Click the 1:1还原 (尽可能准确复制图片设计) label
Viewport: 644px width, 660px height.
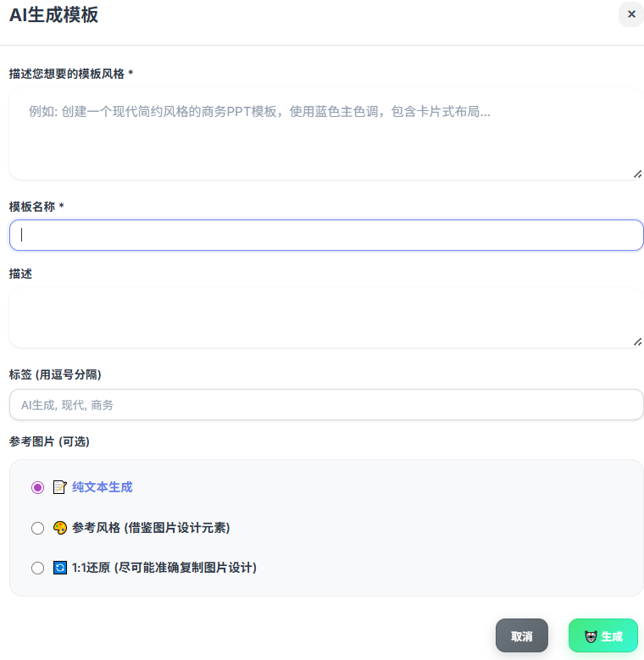pyautogui.click(x=164, y=568)
